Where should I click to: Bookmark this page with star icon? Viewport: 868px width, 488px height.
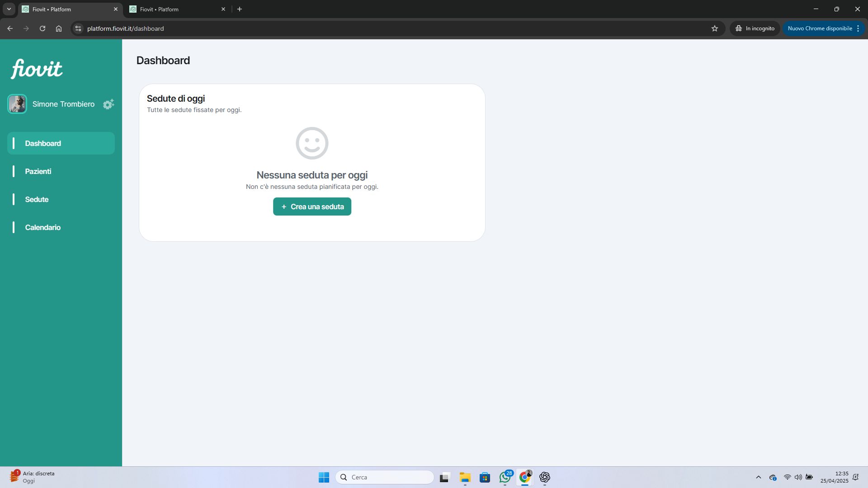[x=715, y=28]
